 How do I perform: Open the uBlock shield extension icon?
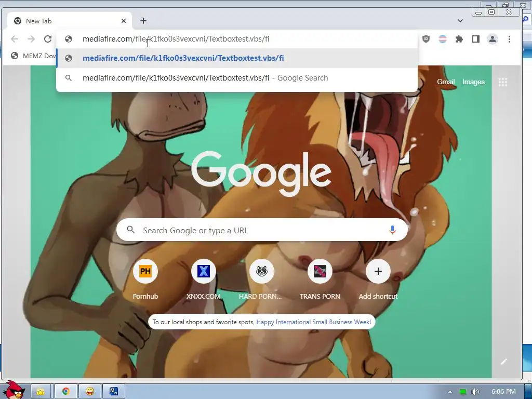(426, 39)
